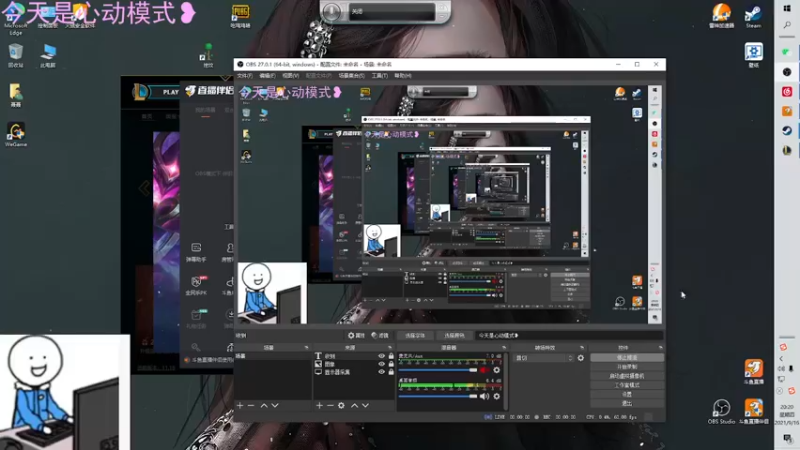This screenshot has width=800, height=450.
Task: Open transition properties gear icon
Action: (581, 358)
